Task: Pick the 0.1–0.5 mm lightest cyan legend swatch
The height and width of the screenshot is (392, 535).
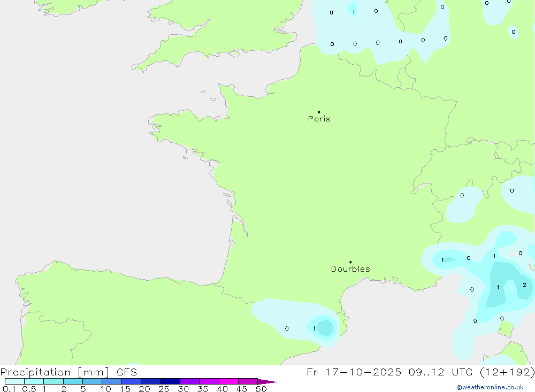Action: tap(14, 381)
